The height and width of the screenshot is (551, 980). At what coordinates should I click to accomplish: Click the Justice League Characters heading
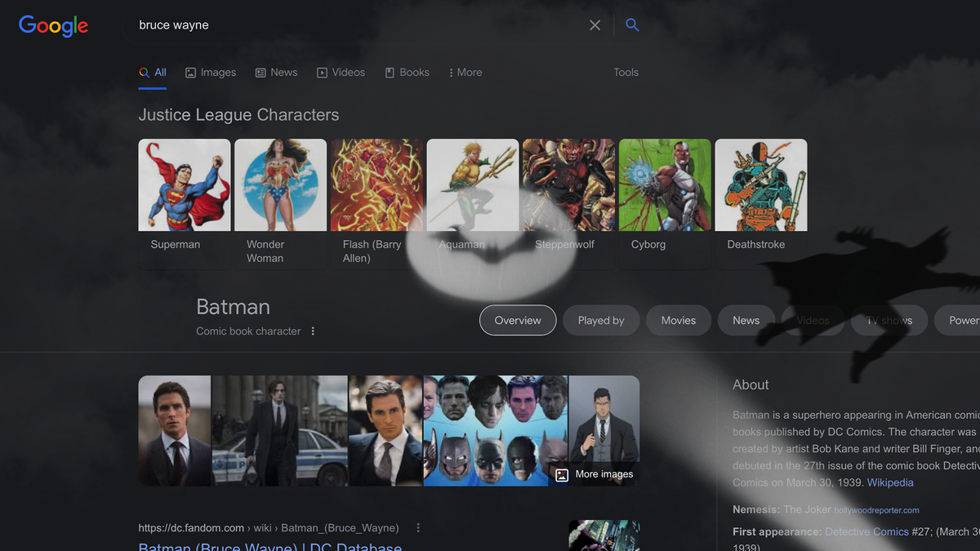[238, 115]
